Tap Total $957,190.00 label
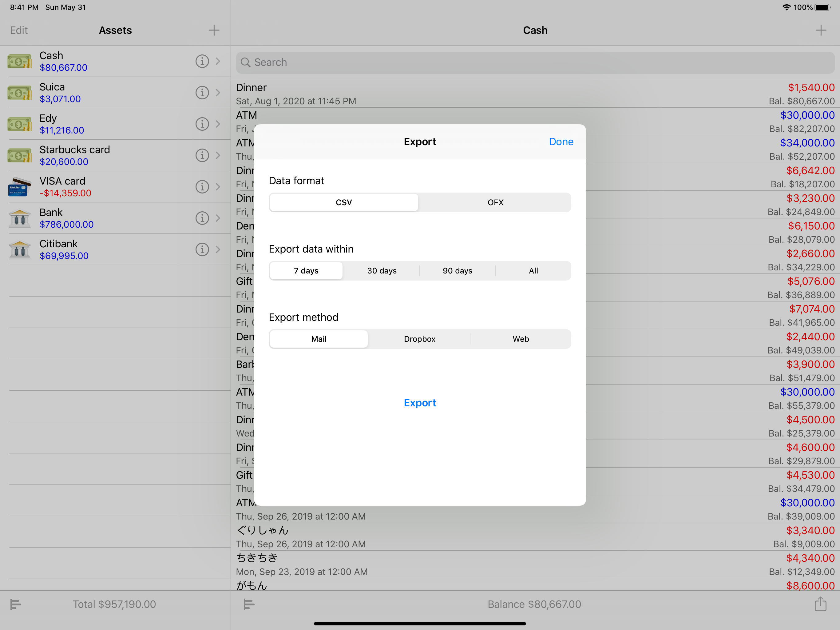 click(114, 604)
